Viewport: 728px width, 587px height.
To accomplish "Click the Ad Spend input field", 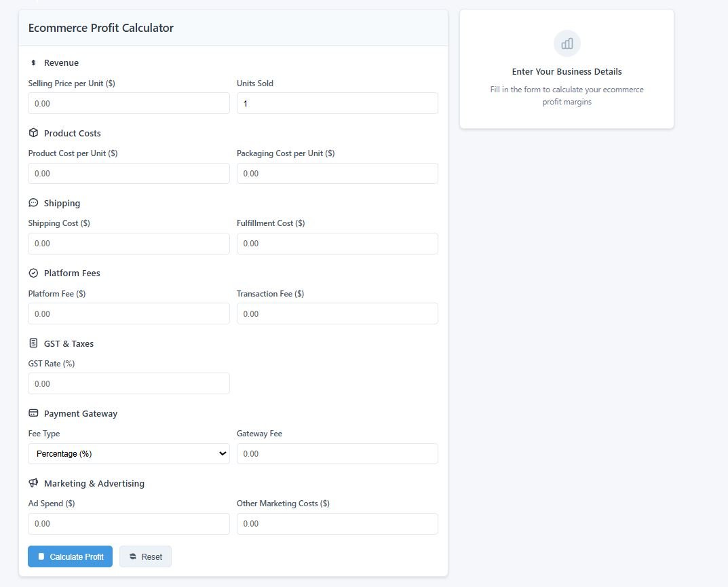I will (129, 524).
